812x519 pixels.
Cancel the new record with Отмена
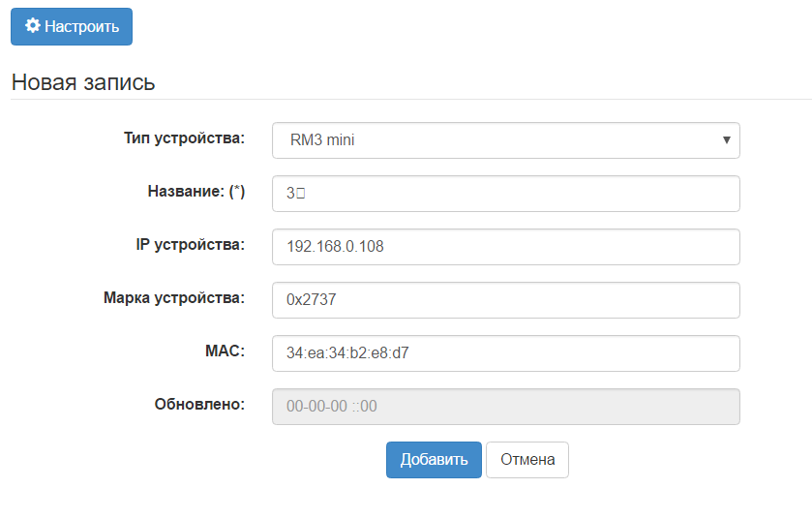tap(527, 460)
